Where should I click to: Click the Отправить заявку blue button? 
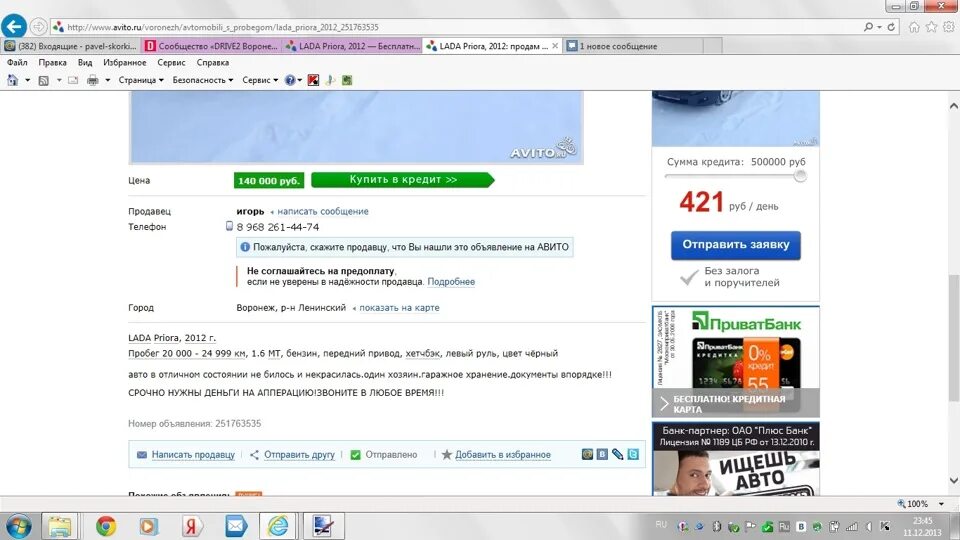point(735,245)
